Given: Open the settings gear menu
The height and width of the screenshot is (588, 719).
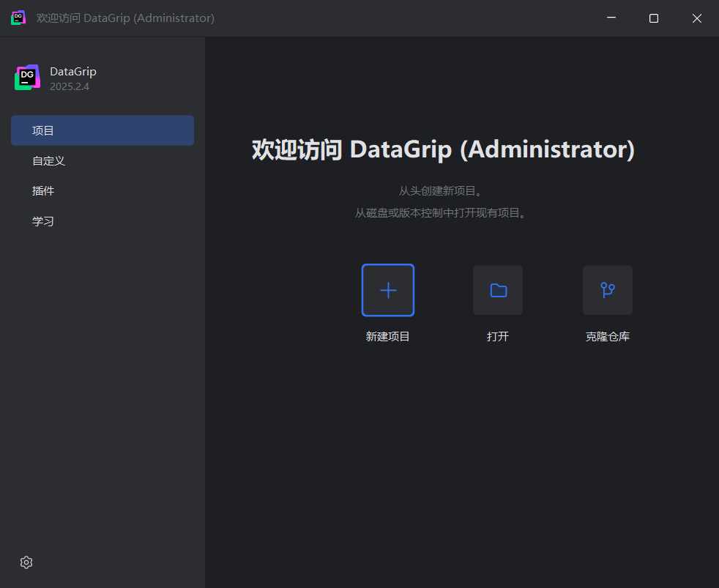Looking at the screenshot, I should (26, 562).
